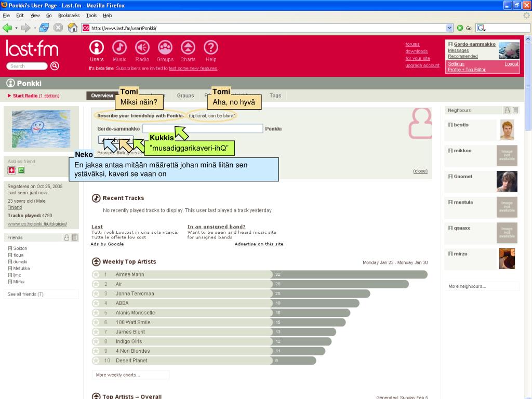Click the red plus Add as friend icon
This screenshot has width=532, height=399.
click(x=11, y=170)
